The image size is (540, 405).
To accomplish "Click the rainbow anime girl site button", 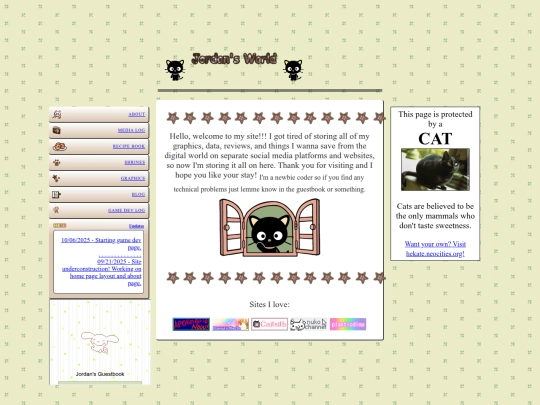I will click(x=230, y=324).
